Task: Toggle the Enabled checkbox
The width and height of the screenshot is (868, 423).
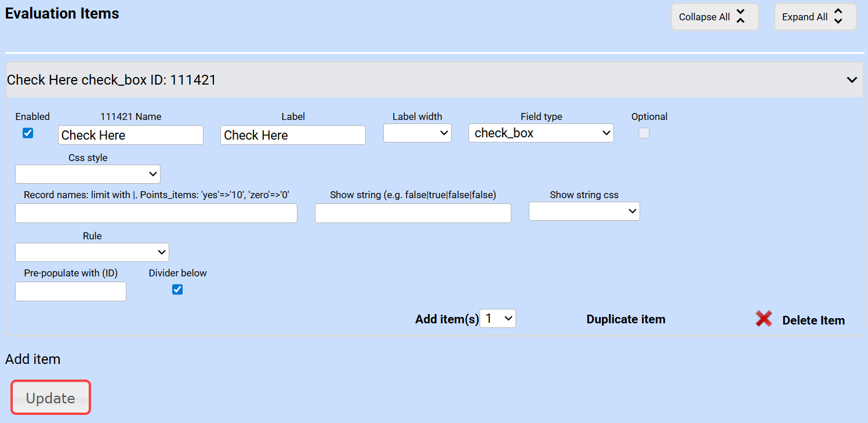Action: pos(28,133)
